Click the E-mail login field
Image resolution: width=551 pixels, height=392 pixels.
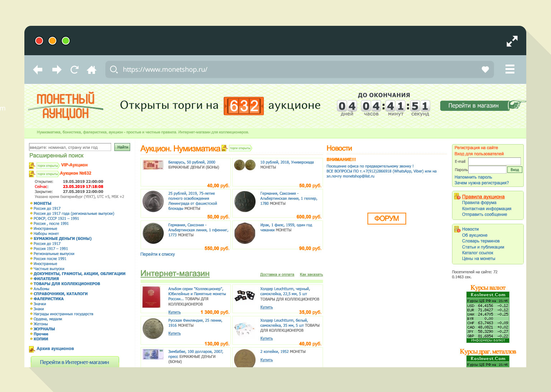tap(495, 161)
